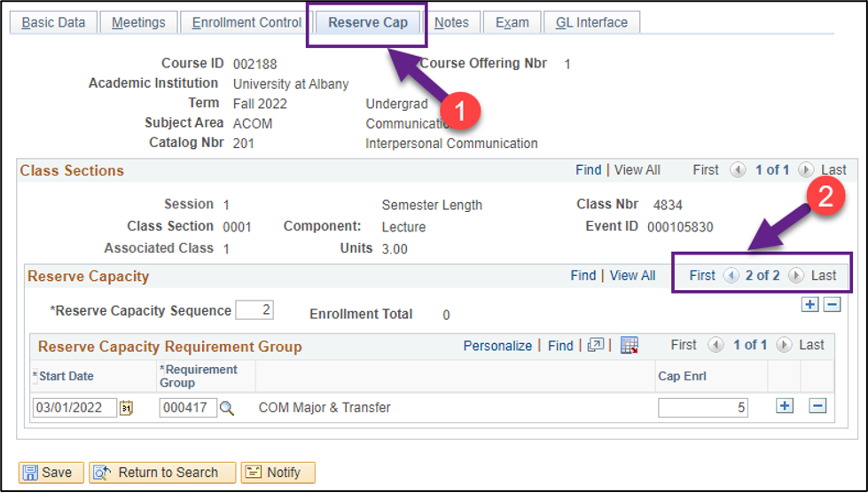
Task: Click View All link in Class Sections
Action: 637,170
